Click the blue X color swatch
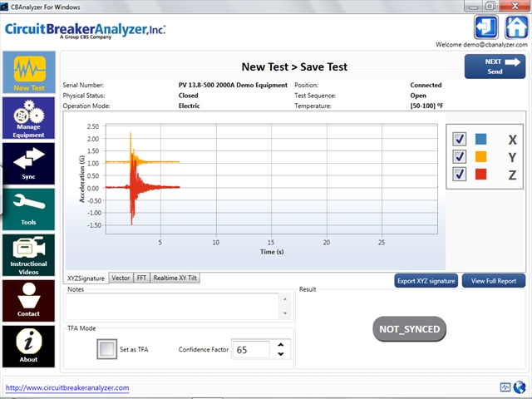Image resolution: width=532 pixels, height=399 pixels. tap(480, 139)
